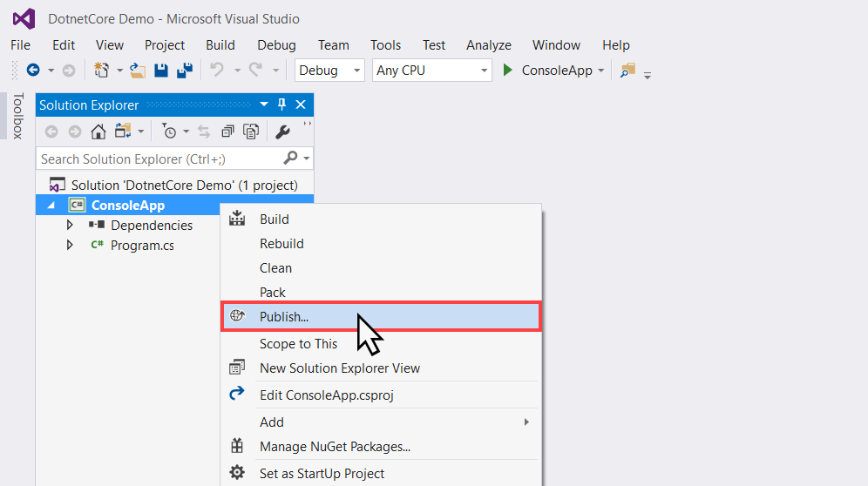Click the Save All toolbar icon
This screenshot has width=868, height=486.
(185, 71)
